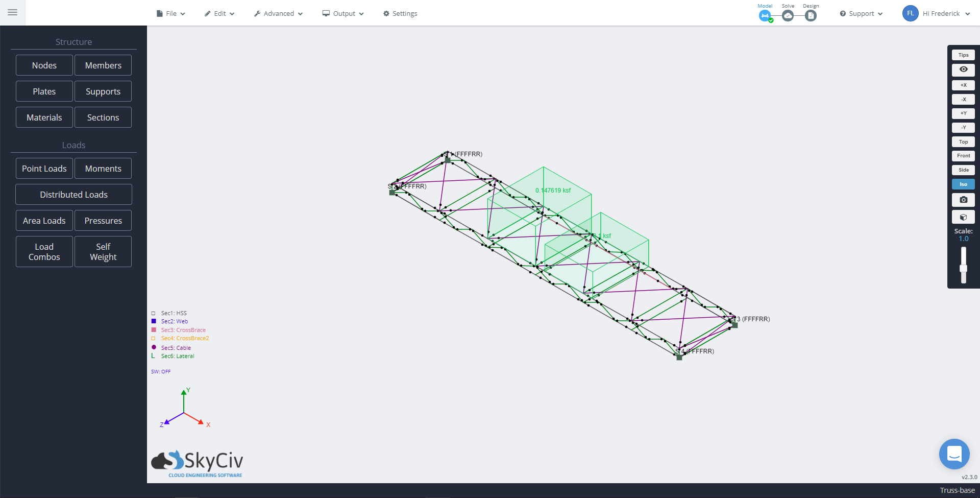Click the Solve cloud icon

(788, 15)
